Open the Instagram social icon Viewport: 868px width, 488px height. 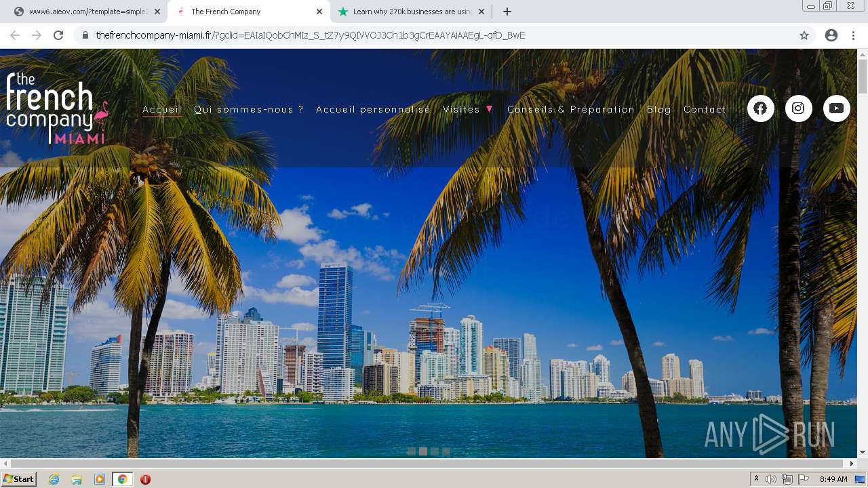click(x=798, y=108)
